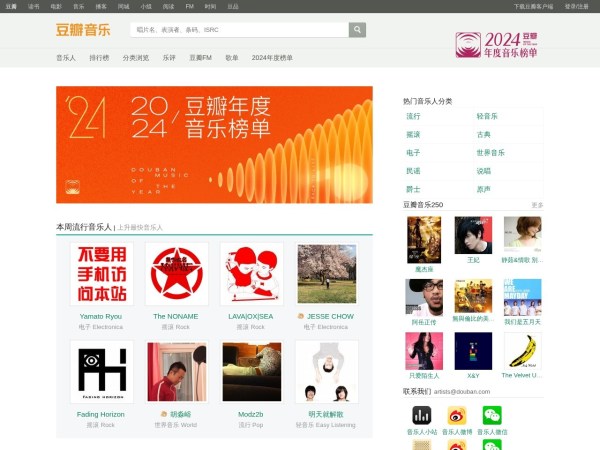
Task: Select the 音乐人 navigation tab
Action: coord(66,58)
